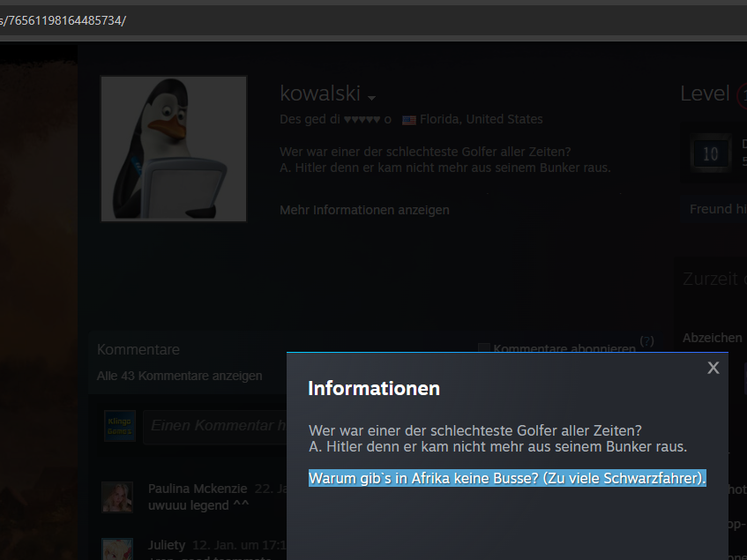Screen dimensions: 747x560
Task: Click the 'Freund' add friend button
Action: tap(714, 209)
